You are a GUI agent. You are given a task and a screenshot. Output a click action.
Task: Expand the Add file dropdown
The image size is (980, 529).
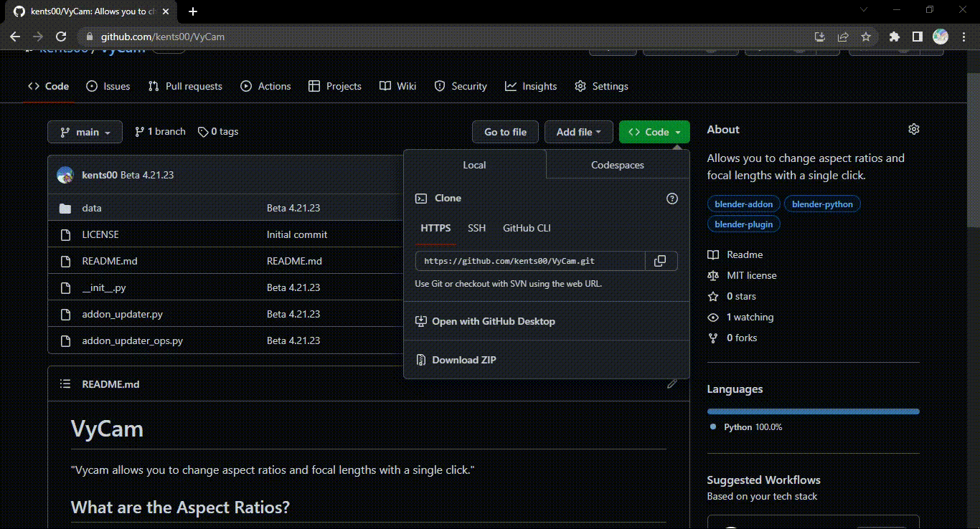[x=579, y=132]
